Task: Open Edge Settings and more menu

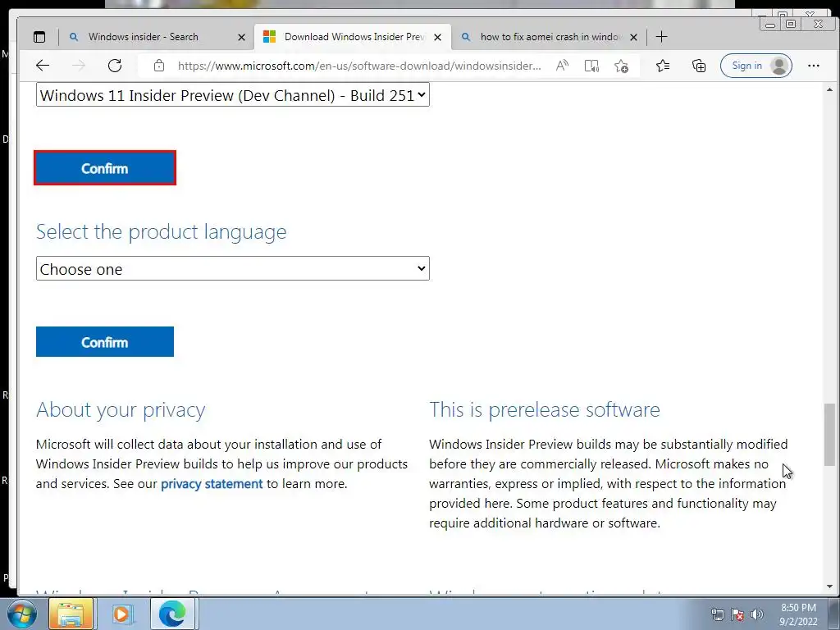Action: 813,66
